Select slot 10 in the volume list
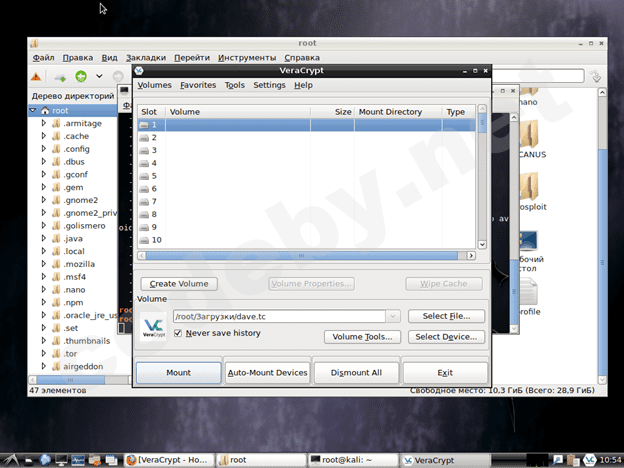The image size is (624, 468). click(x=306, y=240)
